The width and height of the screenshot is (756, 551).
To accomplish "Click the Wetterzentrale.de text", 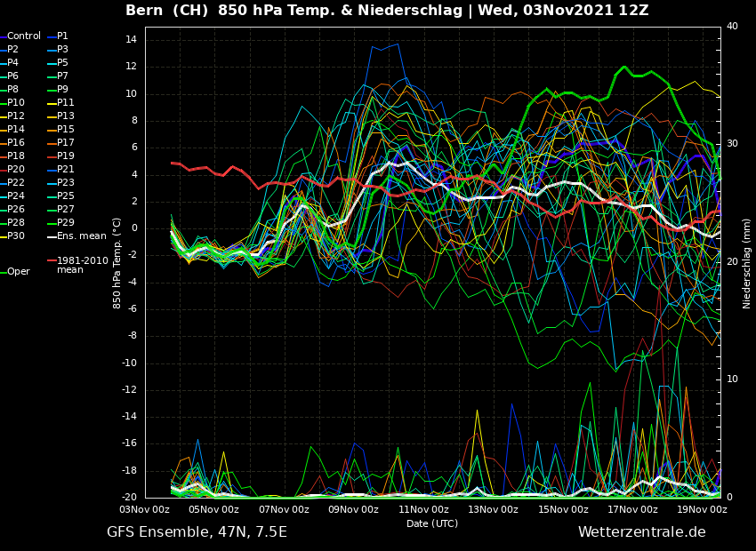I will tap(641, 532).
